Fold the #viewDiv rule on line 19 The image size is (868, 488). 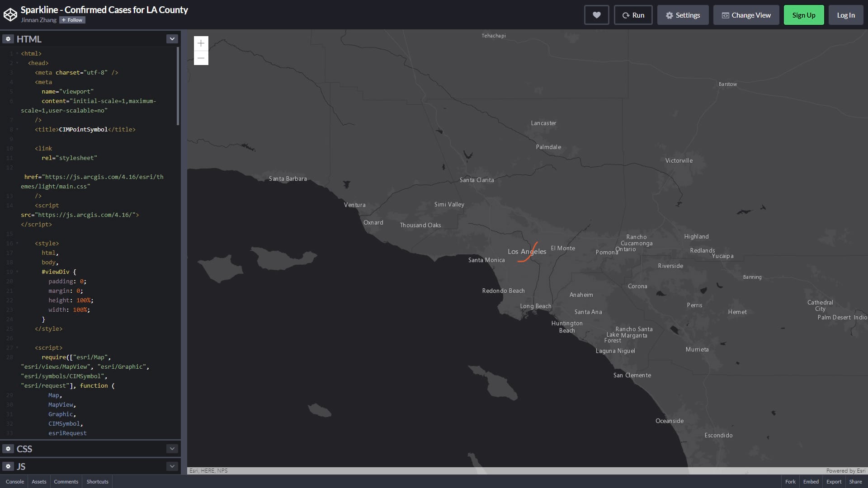click(17, 272)
